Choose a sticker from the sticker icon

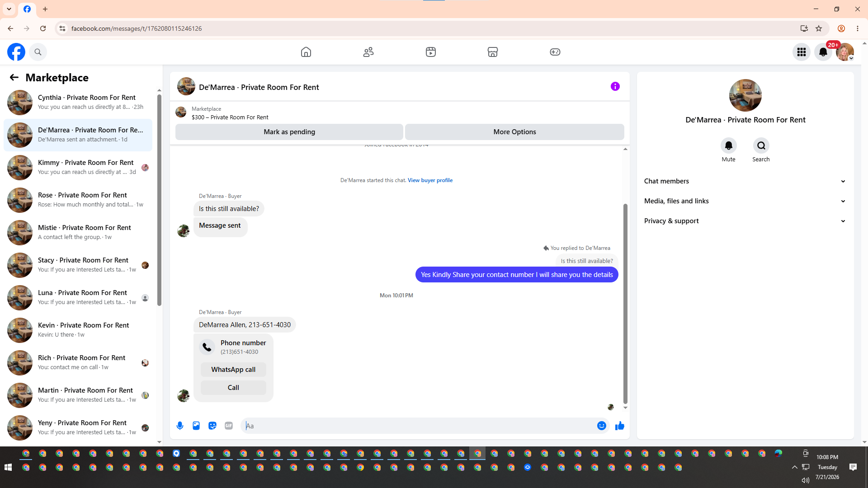[x=212, y=426]
